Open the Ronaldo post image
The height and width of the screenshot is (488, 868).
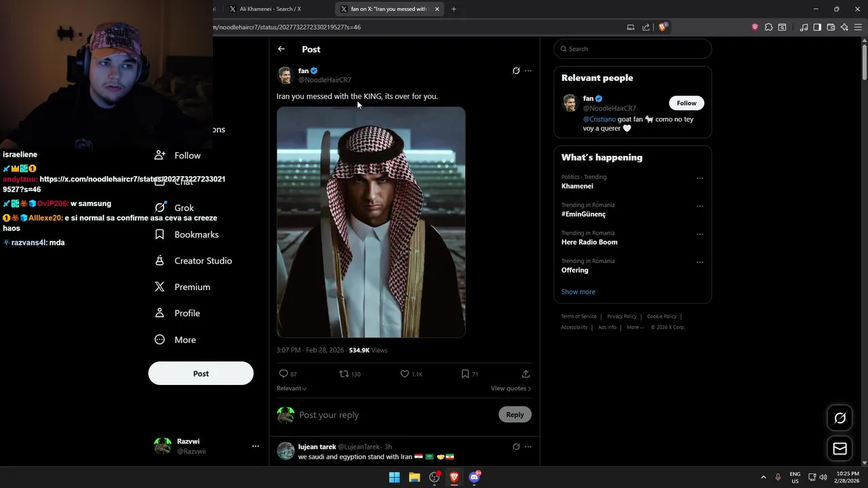[371, 222]
